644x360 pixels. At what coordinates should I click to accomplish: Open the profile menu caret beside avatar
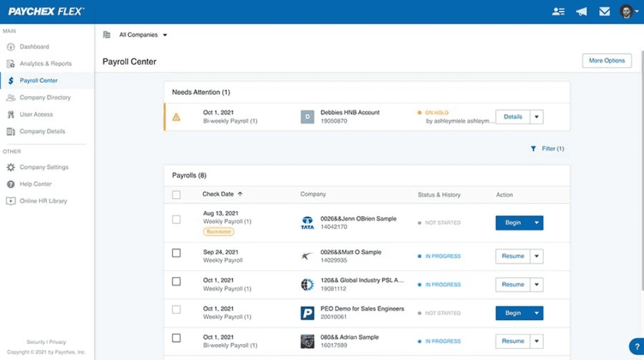[x=636, y=12]
